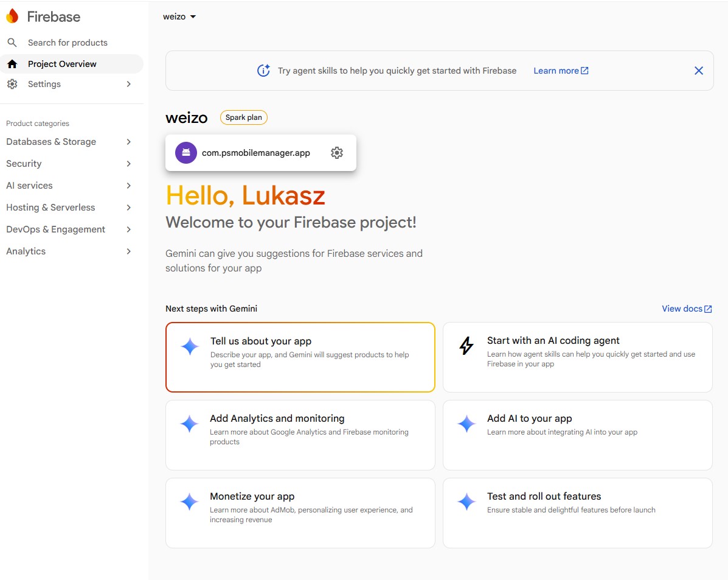This screenshot has height=580, width=728.
Task: Open the Add AI to your app card title
Action: [529, 418]
